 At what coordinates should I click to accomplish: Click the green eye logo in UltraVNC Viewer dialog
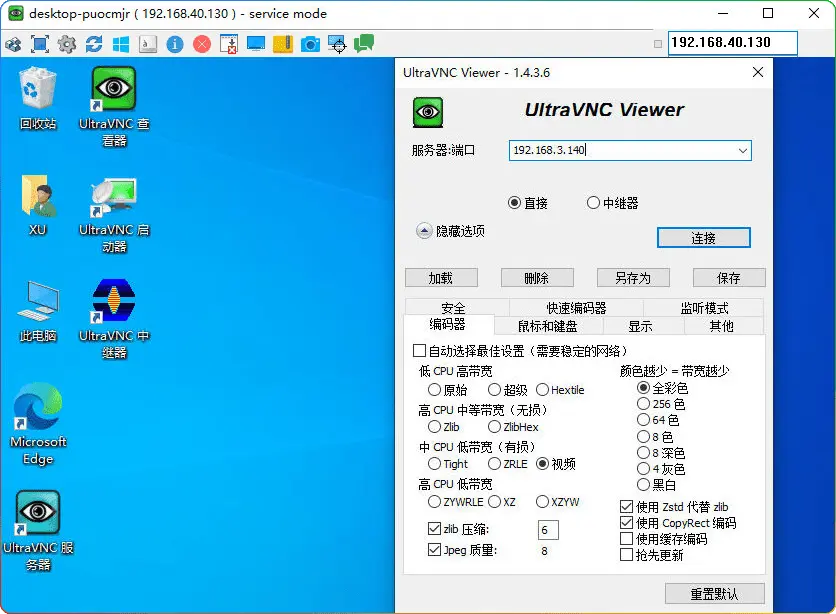click(428, 112)
